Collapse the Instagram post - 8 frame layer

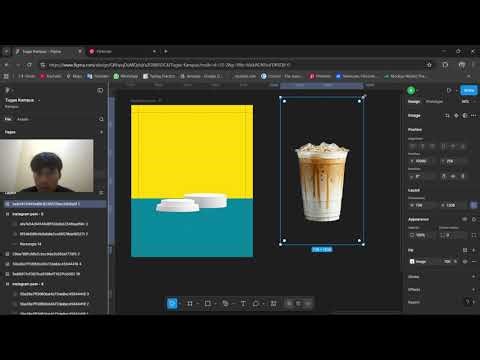pos(7,284)
